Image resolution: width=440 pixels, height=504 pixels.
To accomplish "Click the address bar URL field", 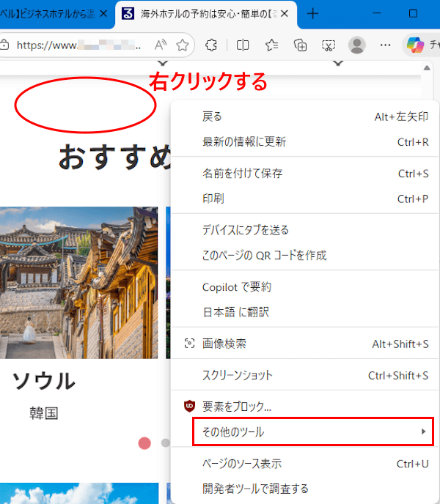I will 79,45.
